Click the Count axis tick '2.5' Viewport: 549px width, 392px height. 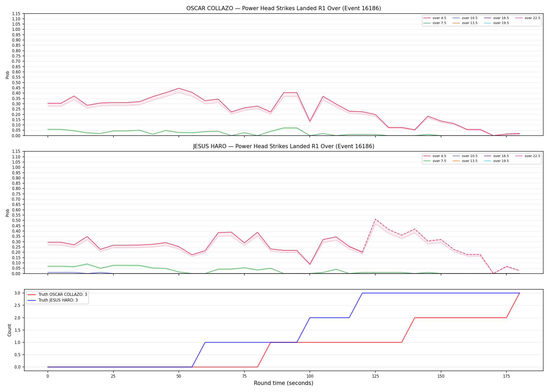click(x=18, y=305)
